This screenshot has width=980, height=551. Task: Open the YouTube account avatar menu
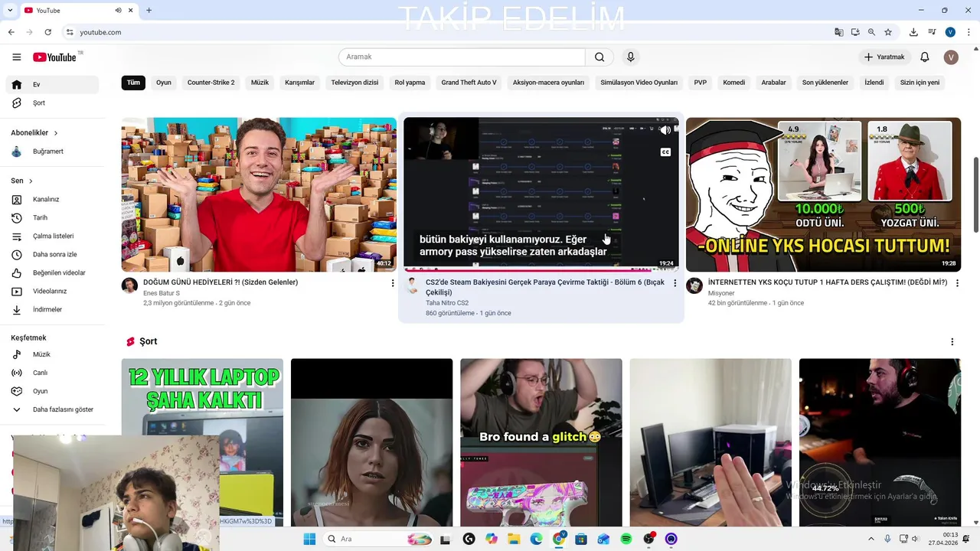pos(951,57)
